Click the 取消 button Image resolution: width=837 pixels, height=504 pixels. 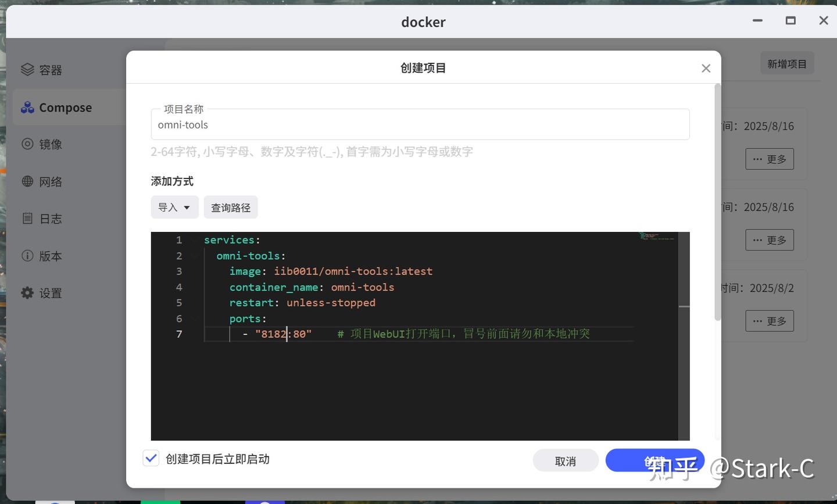566,461
